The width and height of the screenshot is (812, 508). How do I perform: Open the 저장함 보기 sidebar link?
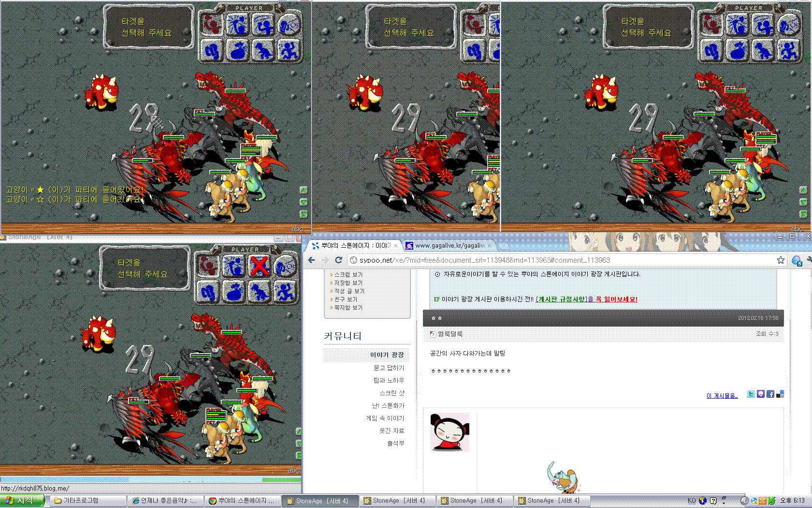tap(348, 283)
